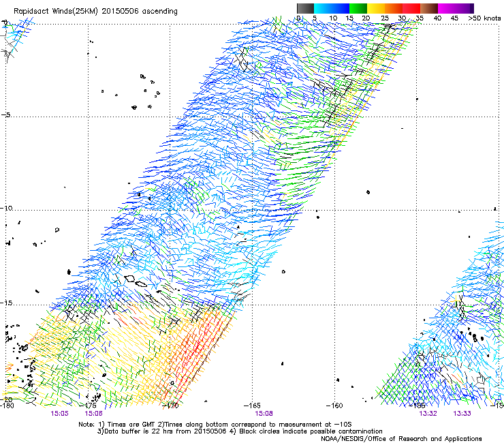This screenshot has width=504, height=443.
Task: Click the '10' label under the color bar
Action: click(333, 18)
